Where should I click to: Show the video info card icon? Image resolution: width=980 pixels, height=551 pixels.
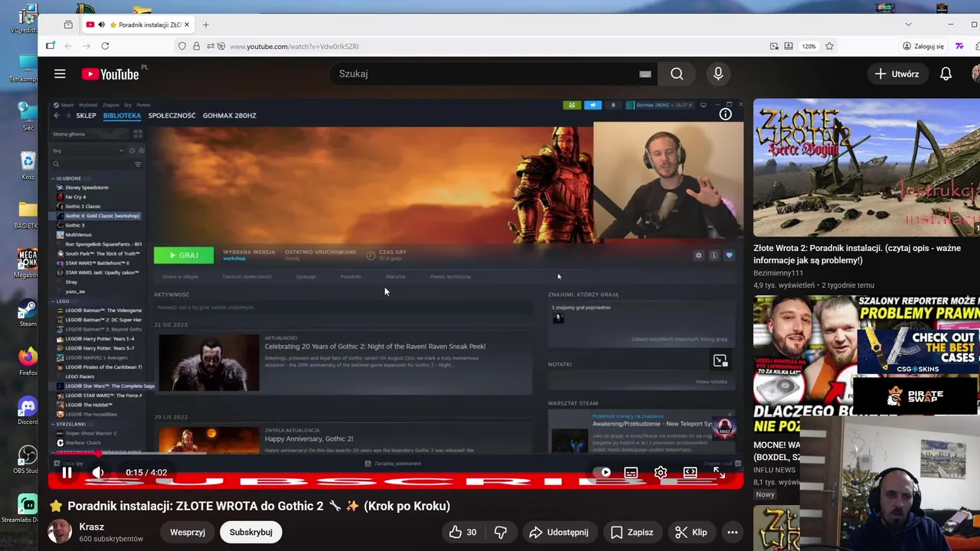pos(725,114)
